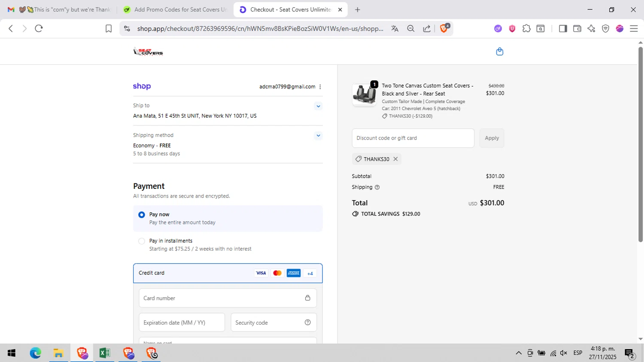Open Brave VPN shield icon
The image size is (644, 362).
pyautogui.click(x=605, y=28)
